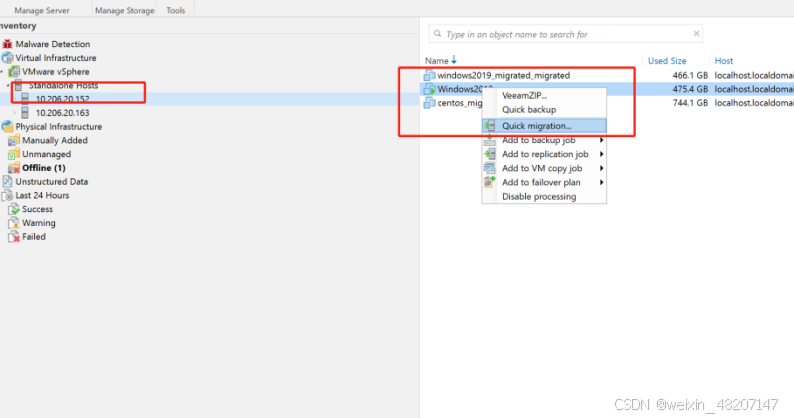Click the Unstructured Data icon
This screenshot has height=418, width=794.
tap(7, 181)
